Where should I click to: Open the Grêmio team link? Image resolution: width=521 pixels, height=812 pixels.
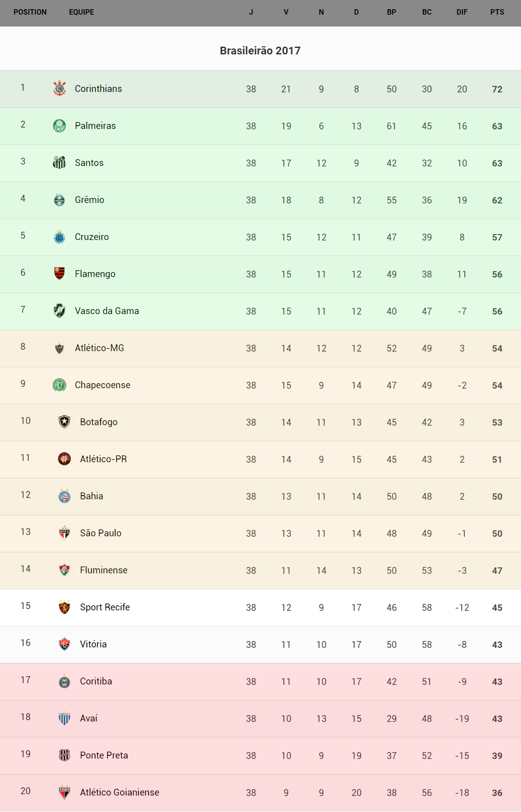[x=90, y=200]
